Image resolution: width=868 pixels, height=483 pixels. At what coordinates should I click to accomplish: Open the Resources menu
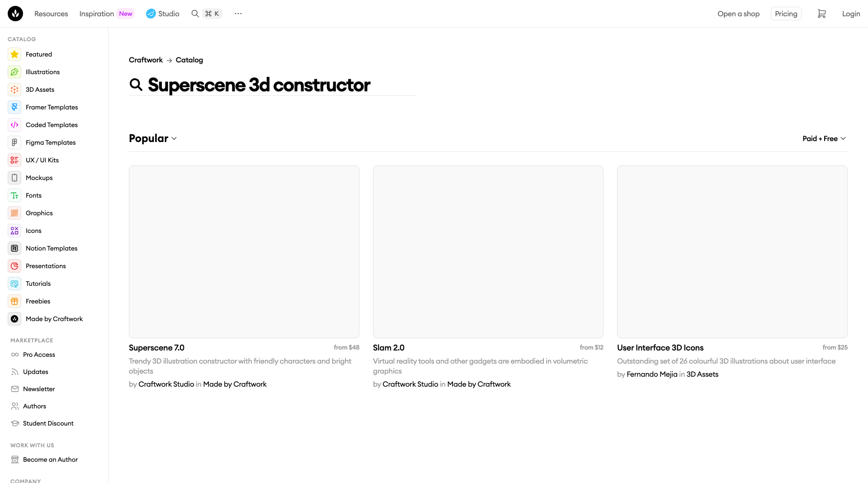pos(51,14)
